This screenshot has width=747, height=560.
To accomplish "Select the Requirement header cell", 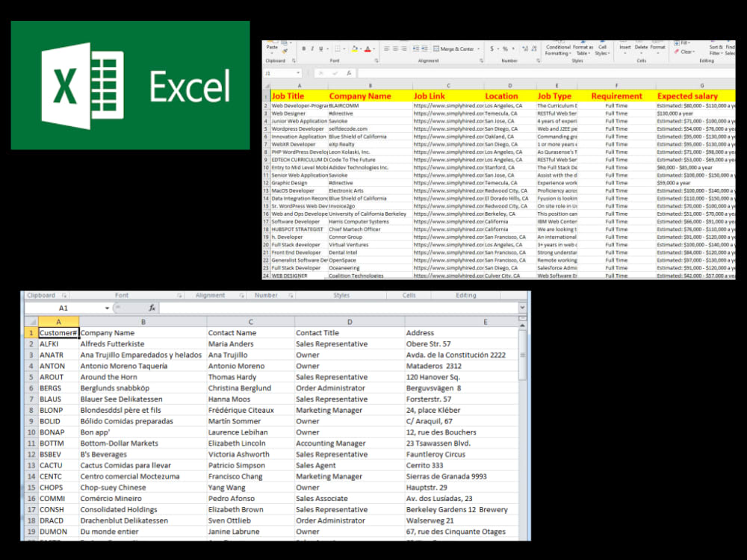I will tap(616, 96).
